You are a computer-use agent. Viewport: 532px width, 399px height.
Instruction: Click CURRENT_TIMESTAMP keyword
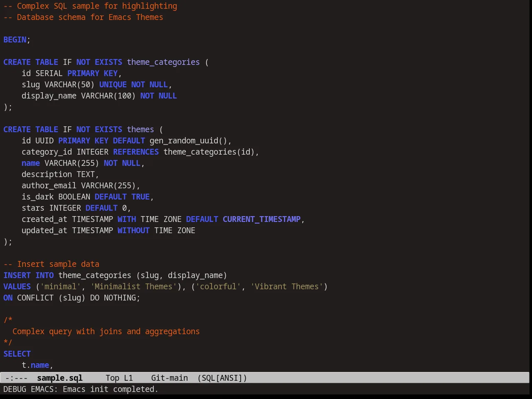pyautogui.click(x=261, y=219)
